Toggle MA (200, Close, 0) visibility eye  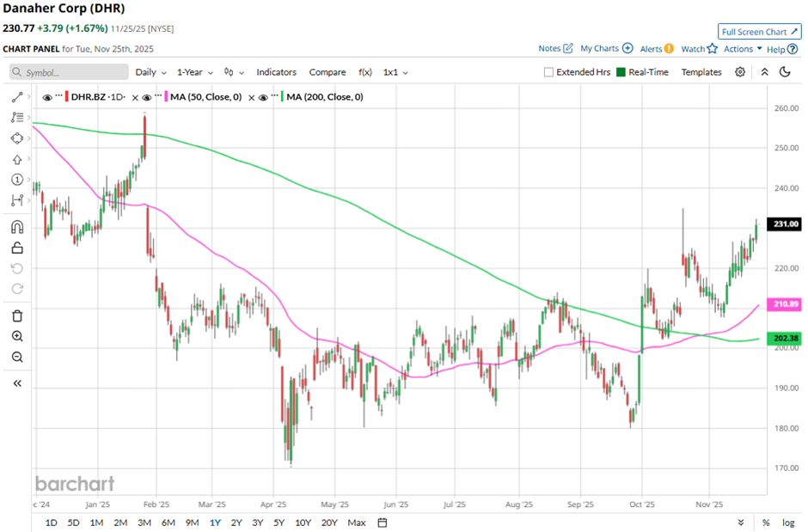click(263, 97)
